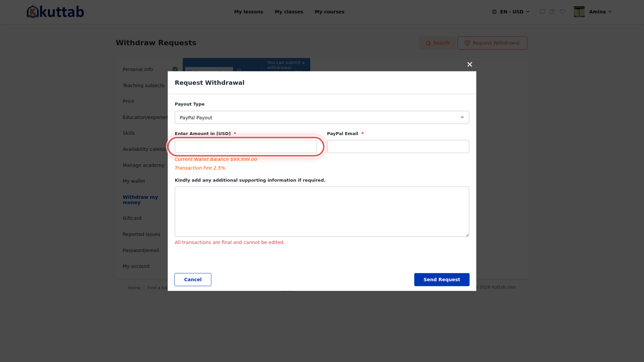Click the PayPal Email field

click(398, 146)
